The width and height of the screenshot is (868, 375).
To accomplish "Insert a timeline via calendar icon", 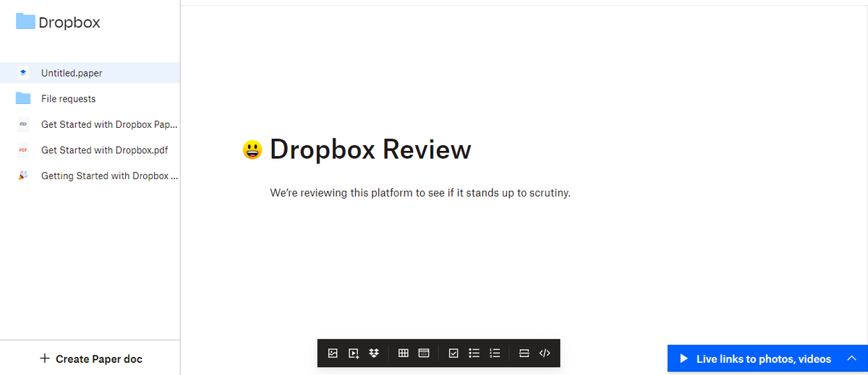I will click(424, 353).
